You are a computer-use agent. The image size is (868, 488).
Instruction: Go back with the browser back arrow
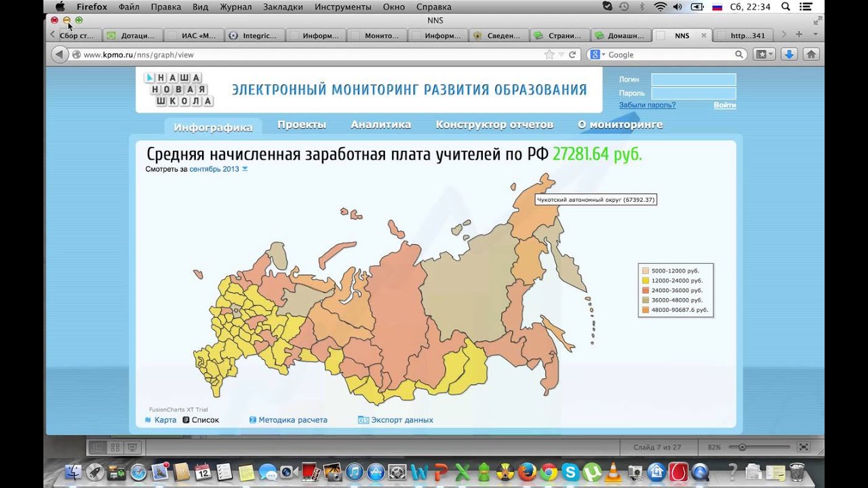59,54
